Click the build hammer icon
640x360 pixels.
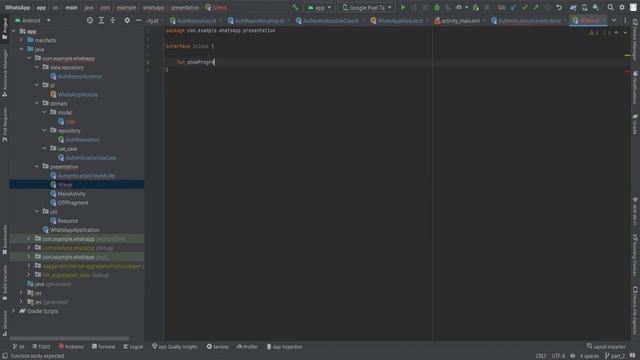click(x=295, y=7)
